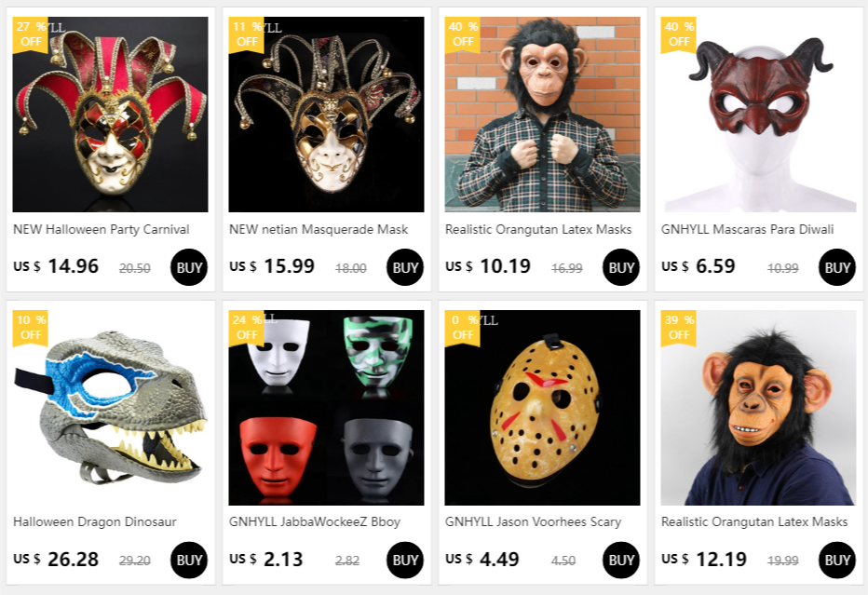View the blue dinosaur mask thumbnail
868x595 pixels.
111,408
